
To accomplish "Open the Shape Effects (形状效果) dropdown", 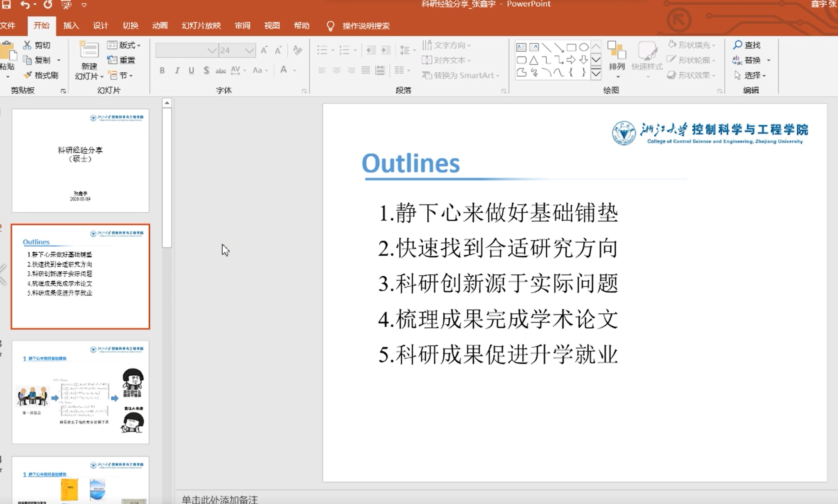I will (x=691, y=75).
